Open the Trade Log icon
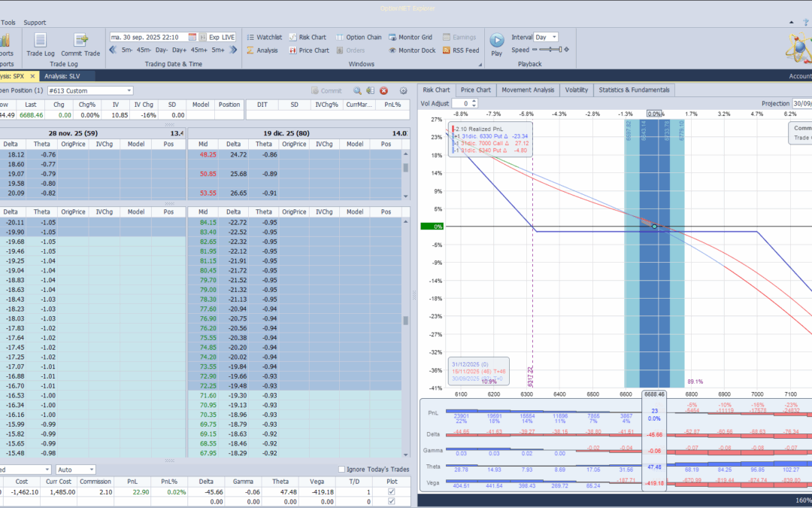The height and width of the screenshot is (508, 812). [41, 41]
